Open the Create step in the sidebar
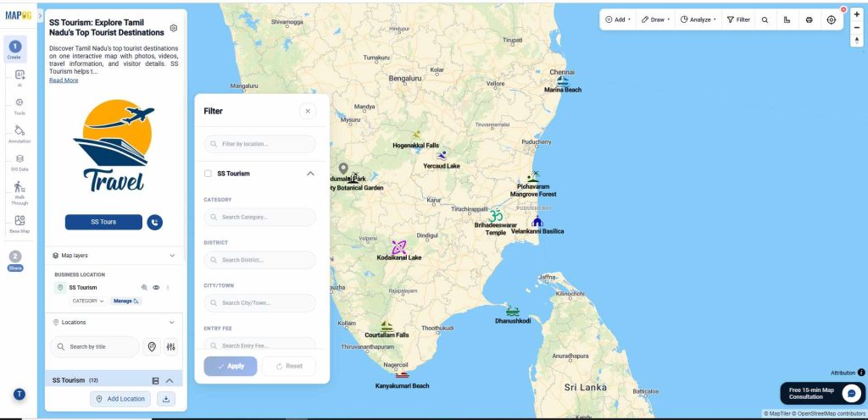The width and height of the screenshot is (868, 420). tap(15, 49)
